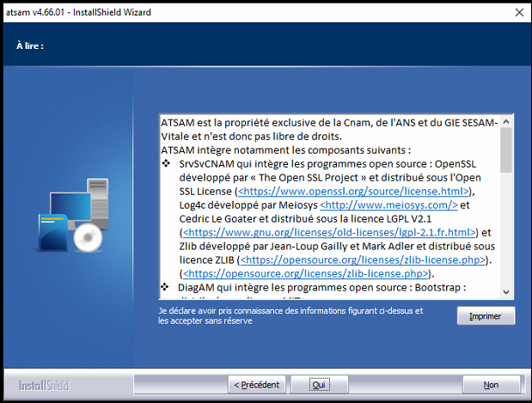Close the InstallShield Wizard window
The height and width of the screenshot is (403, 532).
tap(519, 13)
